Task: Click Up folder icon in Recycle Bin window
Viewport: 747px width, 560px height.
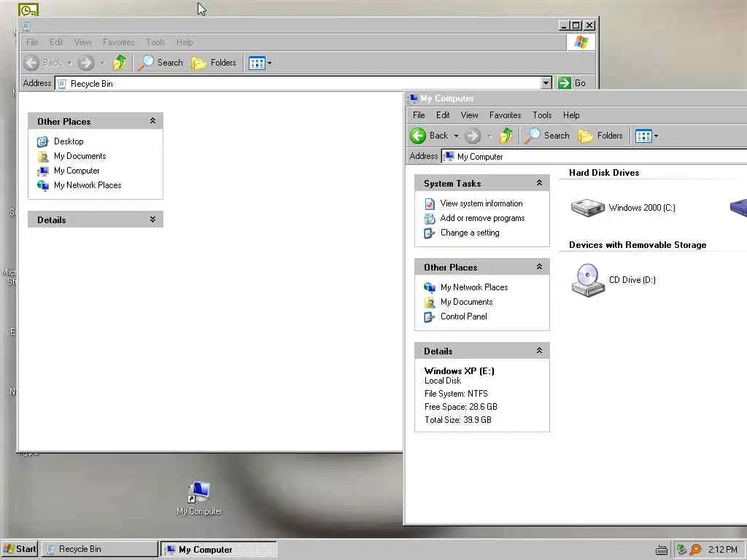Action: pos(120,63)
